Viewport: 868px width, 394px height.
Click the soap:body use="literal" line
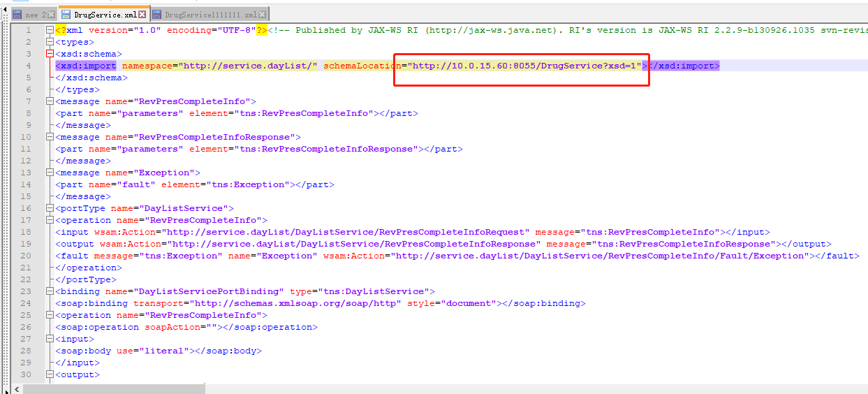pos(159,351)
